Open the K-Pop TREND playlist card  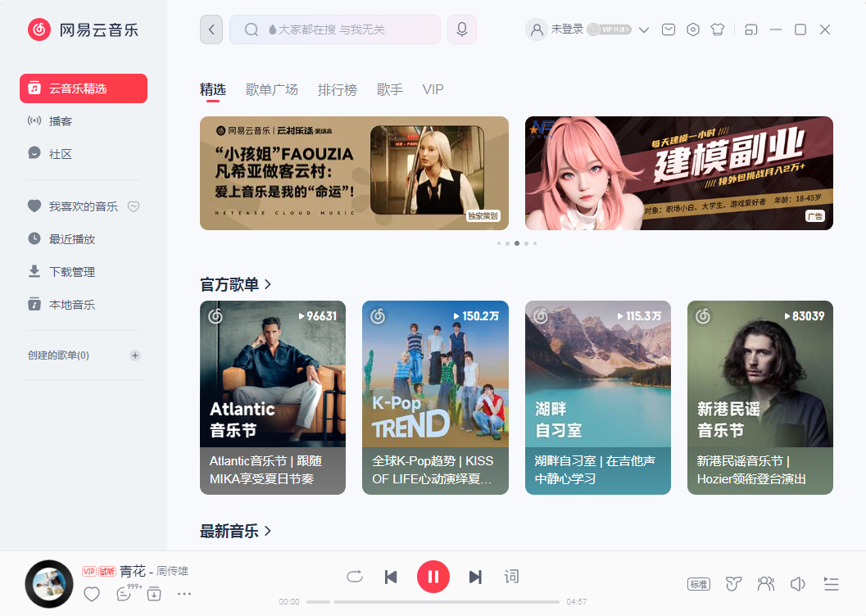(435, 397)
